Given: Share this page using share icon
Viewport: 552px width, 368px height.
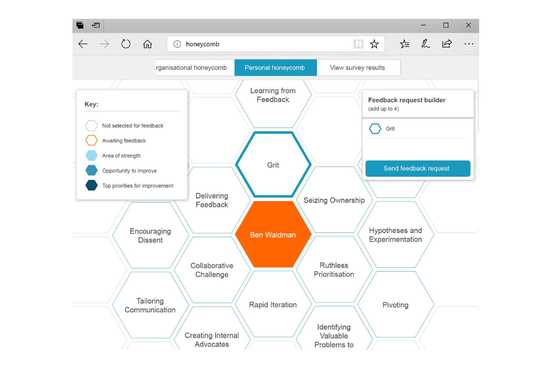Looking at the screenshot, I should point(447,44).
